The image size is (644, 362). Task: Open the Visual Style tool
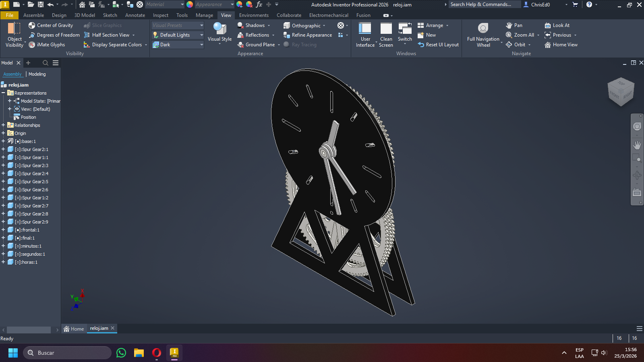coord(219,32)
